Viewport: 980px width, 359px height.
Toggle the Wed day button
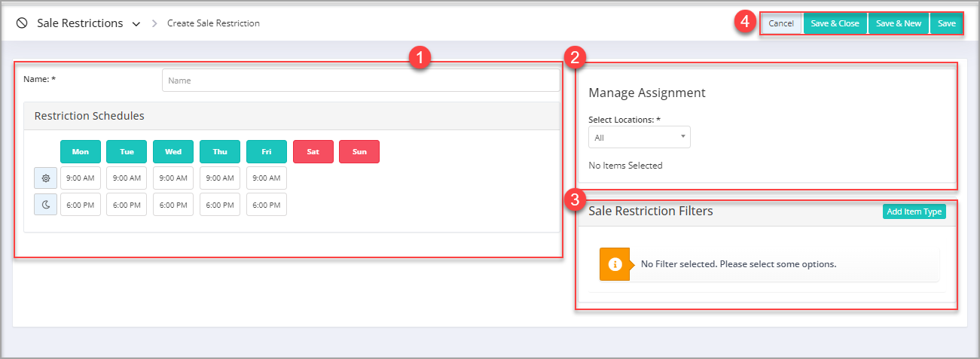173,152
